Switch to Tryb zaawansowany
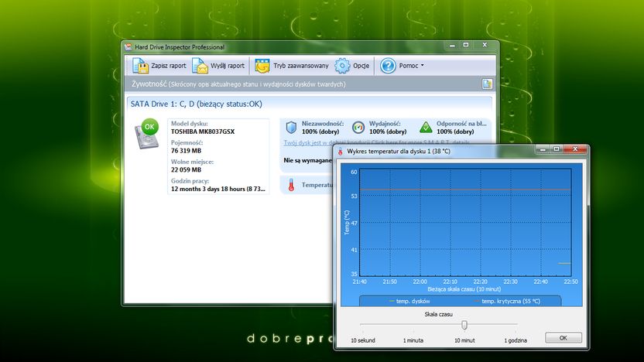Screen dimensions: 644x362 301,66
